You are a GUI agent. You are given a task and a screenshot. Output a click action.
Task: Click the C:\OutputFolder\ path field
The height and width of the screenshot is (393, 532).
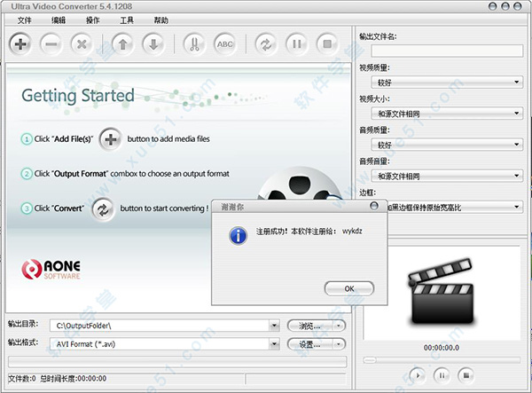pos(160,326)
